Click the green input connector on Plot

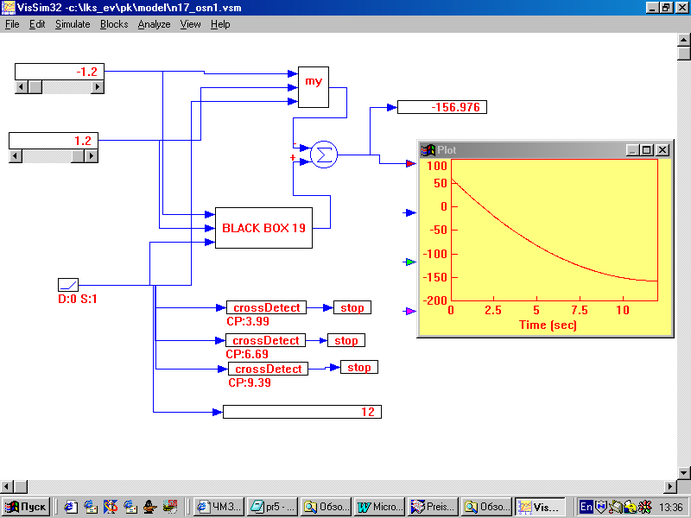410,262
